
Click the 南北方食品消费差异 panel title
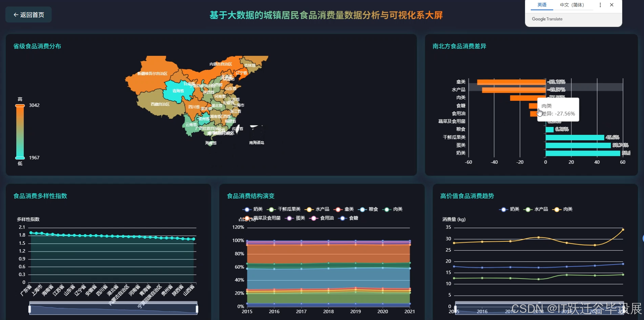point(459,46)
